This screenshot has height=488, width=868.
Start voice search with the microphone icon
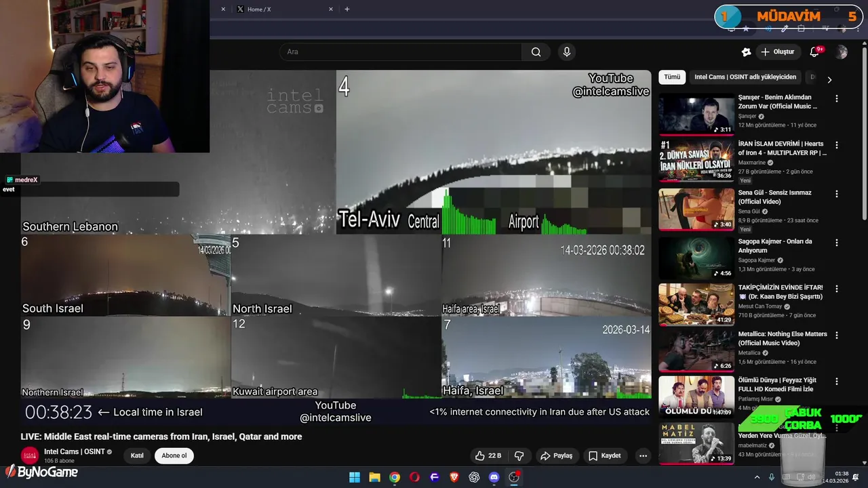click(x=567, y=52)
